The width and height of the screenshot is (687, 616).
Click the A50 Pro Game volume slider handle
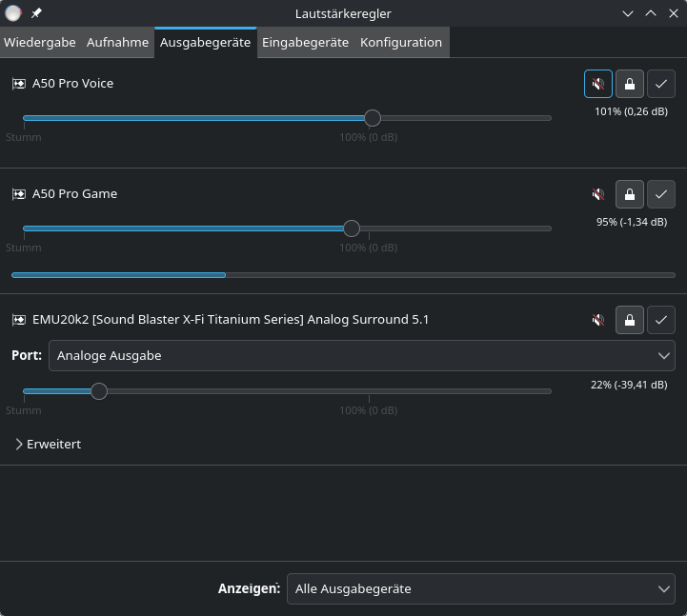352,229
